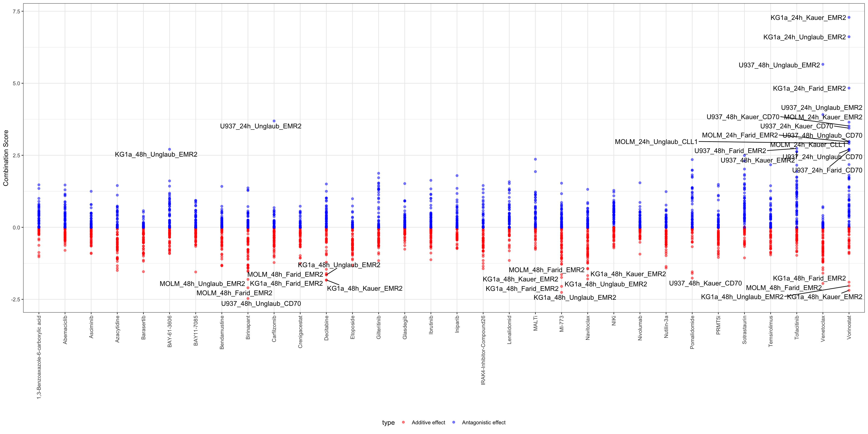Click the KG1a_24h_Kauer_EMR2 data point
Screen dimensions: 868x434
click(849, 18)
